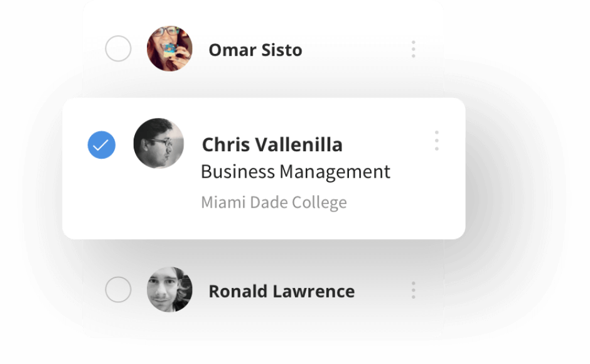590x364 pixels.
Task: Click the Business Management major text
Action: click(x=295, y=172)
